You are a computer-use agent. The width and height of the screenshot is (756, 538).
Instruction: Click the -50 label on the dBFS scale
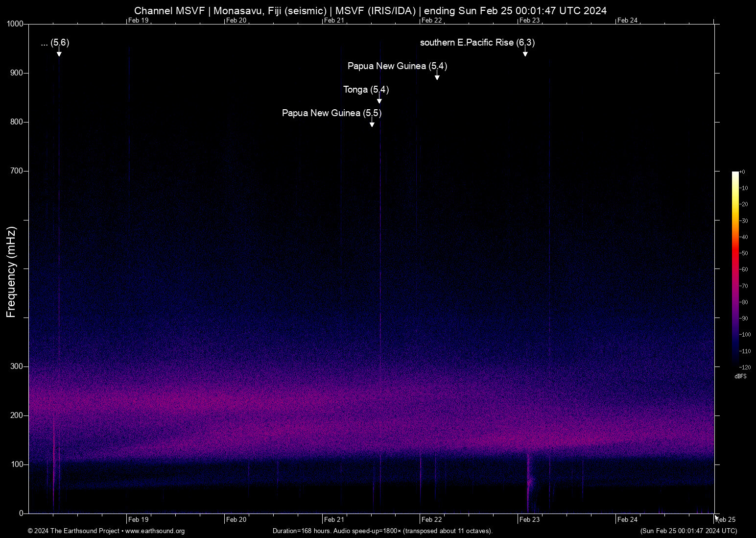744,253
